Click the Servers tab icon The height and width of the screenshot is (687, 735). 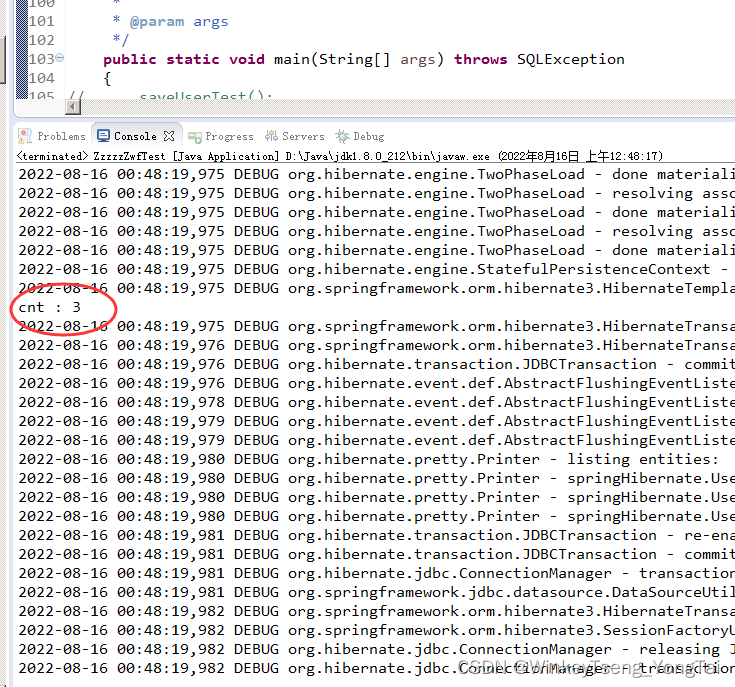click(x=271, y=136)
